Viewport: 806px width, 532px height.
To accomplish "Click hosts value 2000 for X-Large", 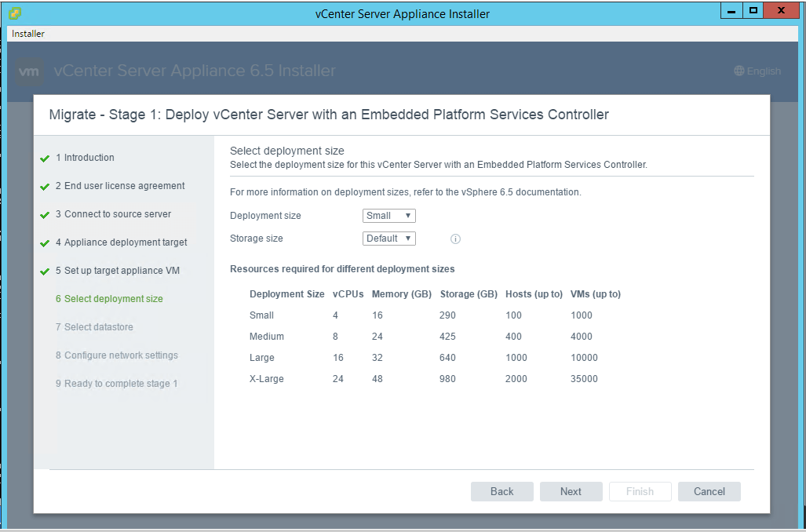I will click(516, 378).
